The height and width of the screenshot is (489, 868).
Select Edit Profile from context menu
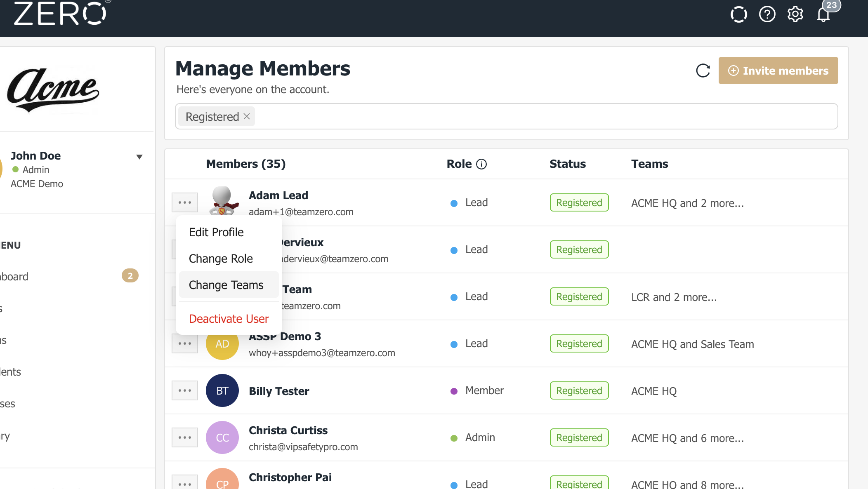tap(216, 232)
